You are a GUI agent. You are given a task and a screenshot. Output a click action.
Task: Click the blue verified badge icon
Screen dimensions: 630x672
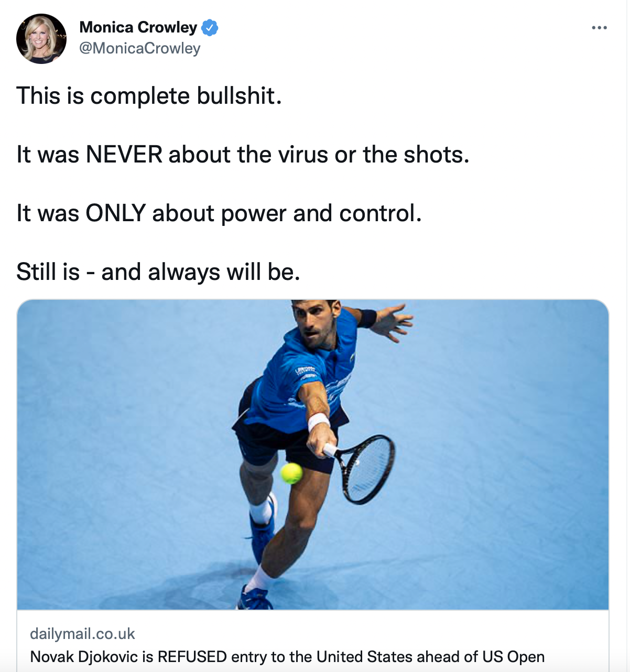(210, 27)
